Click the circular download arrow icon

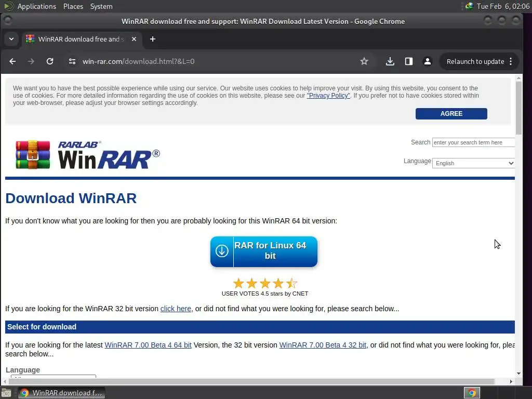pyautogui.click(x=222, y=251)
